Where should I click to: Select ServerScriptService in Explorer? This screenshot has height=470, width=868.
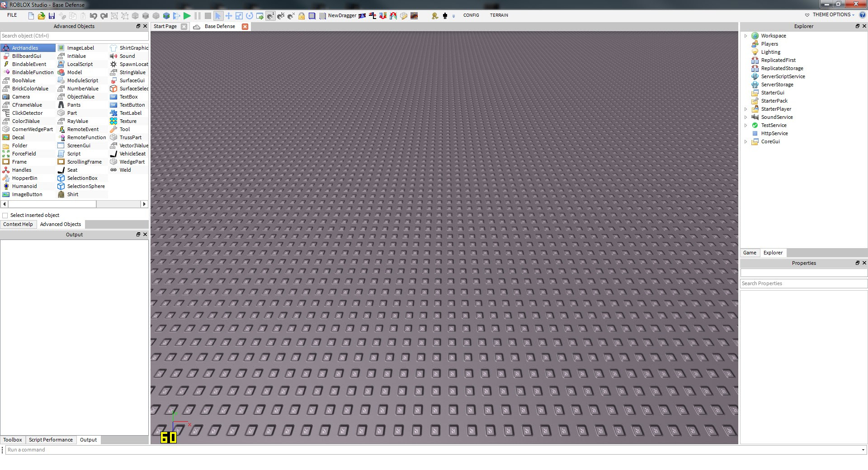[783, 76]
